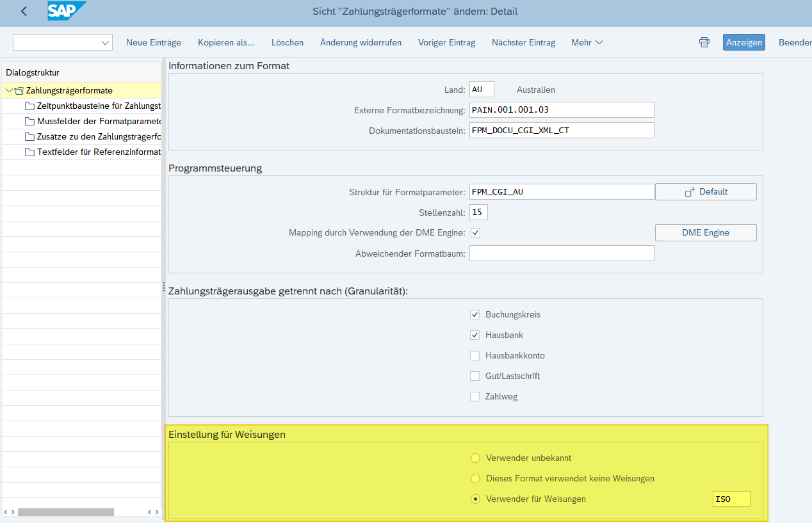Collapse the Zahlungsträgerformate tree node
The image size is (812, 523).
tap(8, 90)
